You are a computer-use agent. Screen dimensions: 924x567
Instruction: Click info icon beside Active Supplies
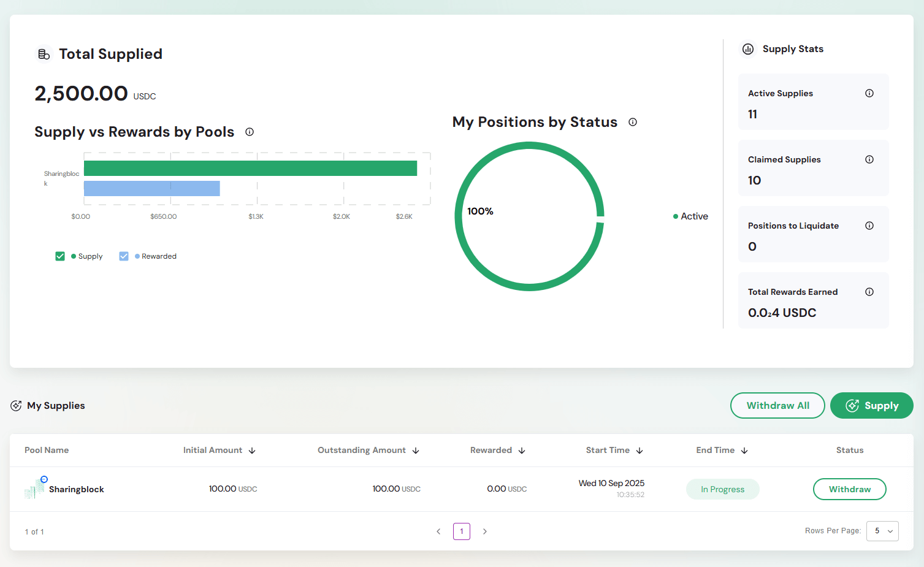pyautogui.click(x=869, y=93)
